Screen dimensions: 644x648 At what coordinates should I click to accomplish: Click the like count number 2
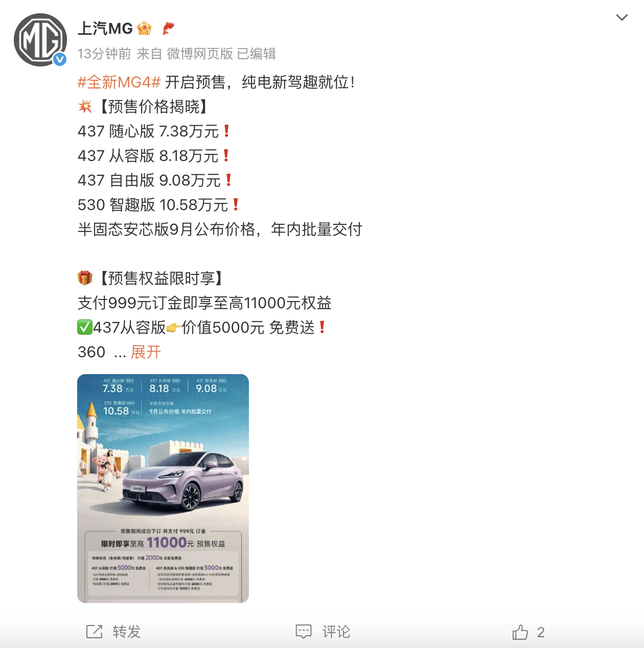tap(541, 632)
